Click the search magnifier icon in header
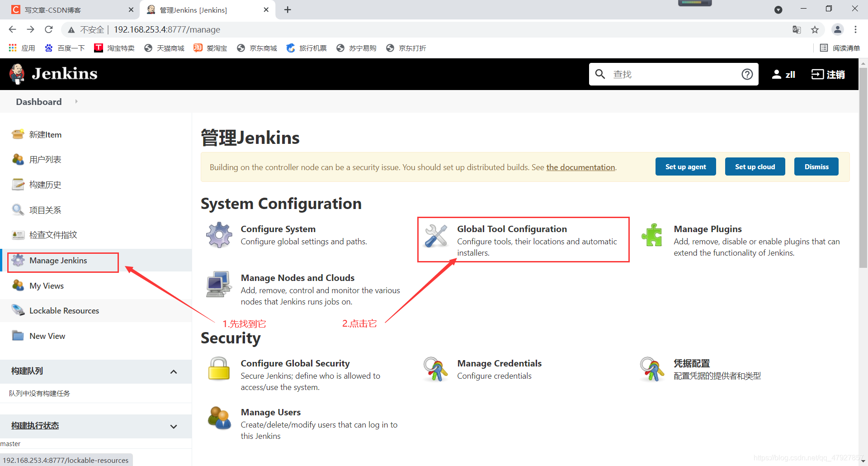Image resolution: width=868 pixels, height=466 pixels. pyautogui.click(x=600, y=74)
